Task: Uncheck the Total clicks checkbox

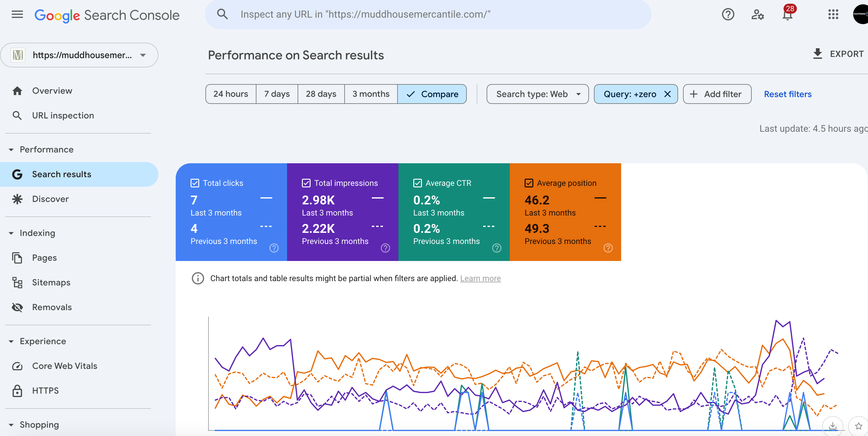Action: [195, 183]
